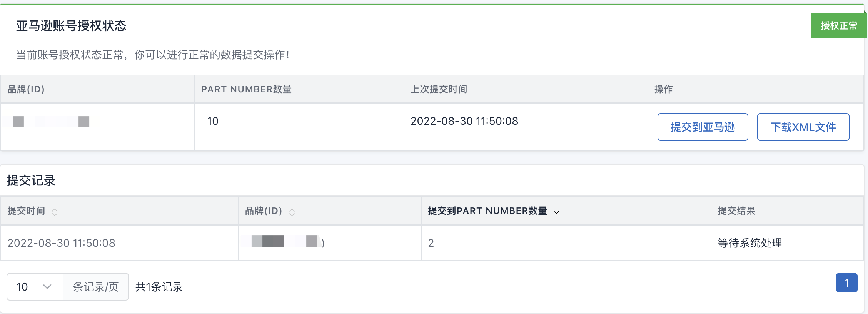The width and height of the screenshot is (868, 314).
Task: Click the 提交时间 sort arrows icon
Action: (55, 212)
